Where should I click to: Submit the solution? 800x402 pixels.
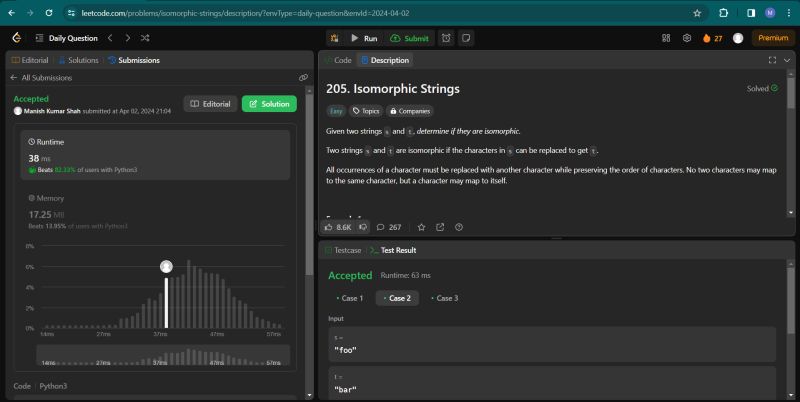pyautogui.click(x=409, y=38)
